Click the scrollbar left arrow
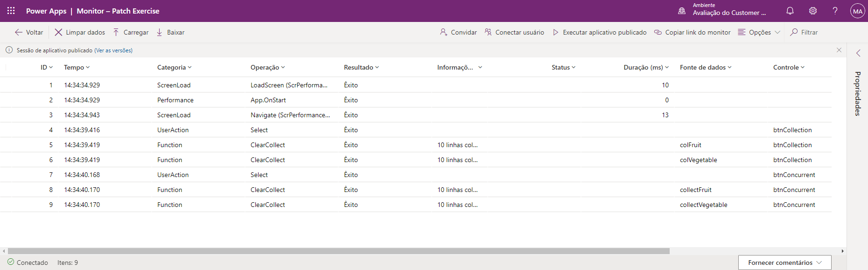 coord(4,251)
